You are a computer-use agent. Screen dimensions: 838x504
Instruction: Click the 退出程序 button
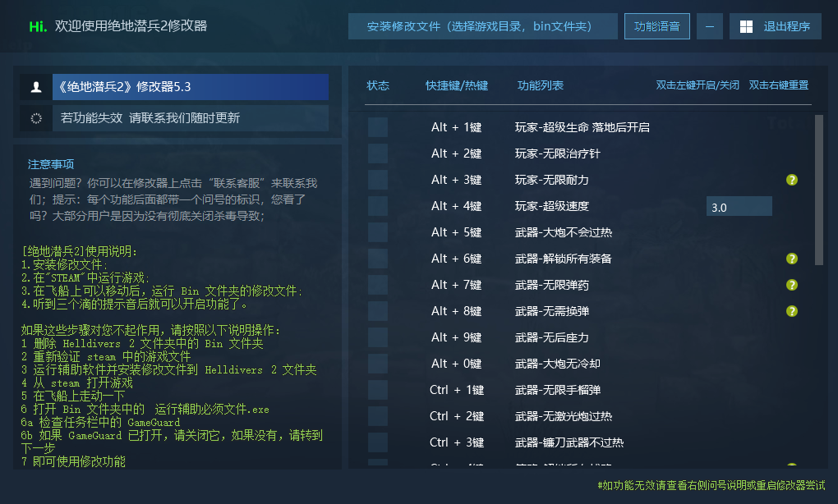[x=776, y=27]
